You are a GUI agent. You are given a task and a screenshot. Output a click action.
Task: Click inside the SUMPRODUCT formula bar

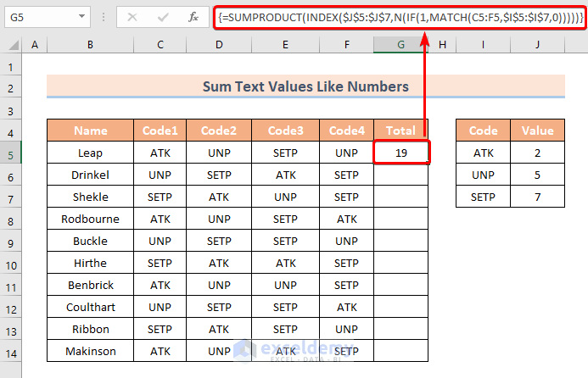pos(399,16)
